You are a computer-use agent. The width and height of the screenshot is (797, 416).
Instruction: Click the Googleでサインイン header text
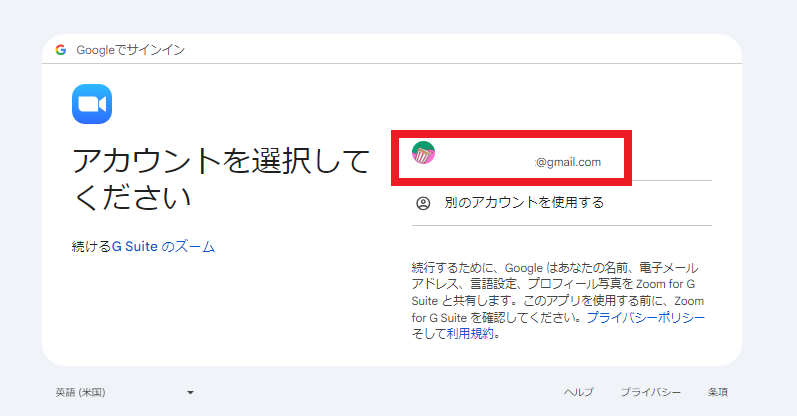click(x=130, y=50)
